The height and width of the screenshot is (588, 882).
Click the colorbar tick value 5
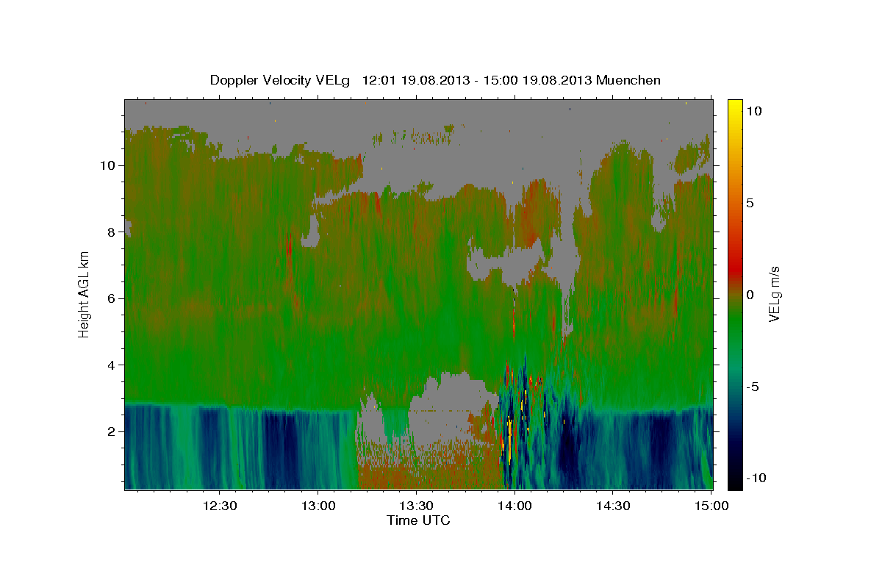(x=750, y=203)
